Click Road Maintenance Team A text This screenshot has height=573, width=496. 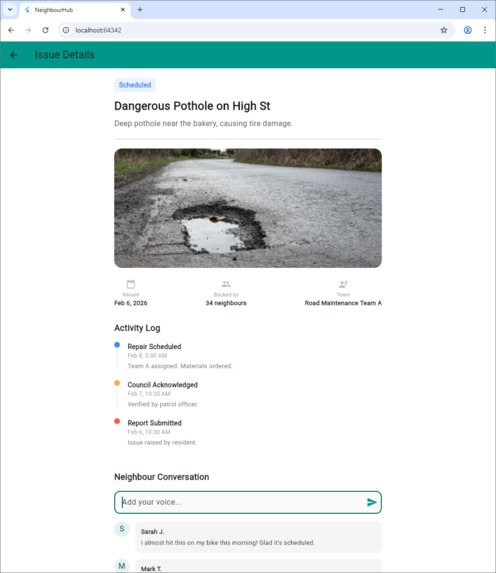(x=343, y=303)
